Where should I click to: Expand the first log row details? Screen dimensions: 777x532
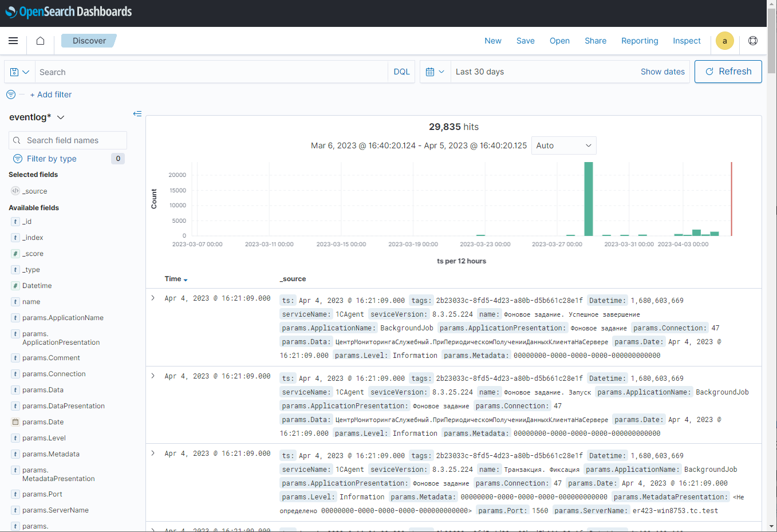click(153, 298)
